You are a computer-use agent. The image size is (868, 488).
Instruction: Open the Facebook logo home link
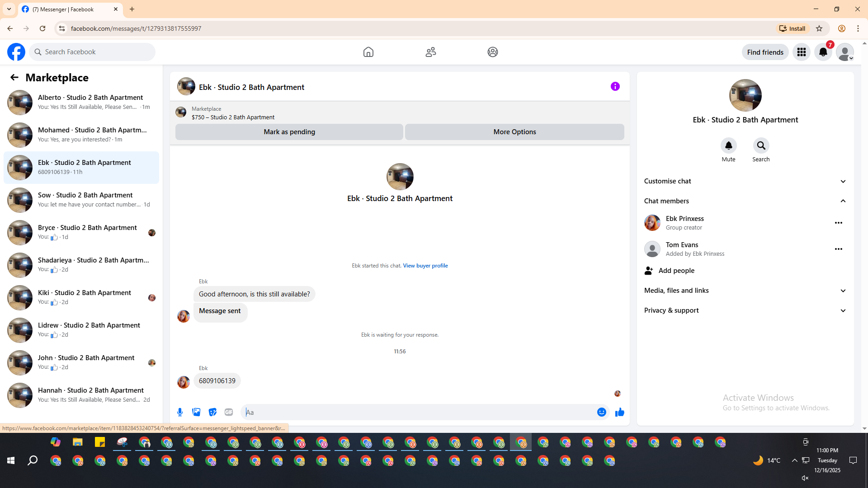[x=16, y=52]
